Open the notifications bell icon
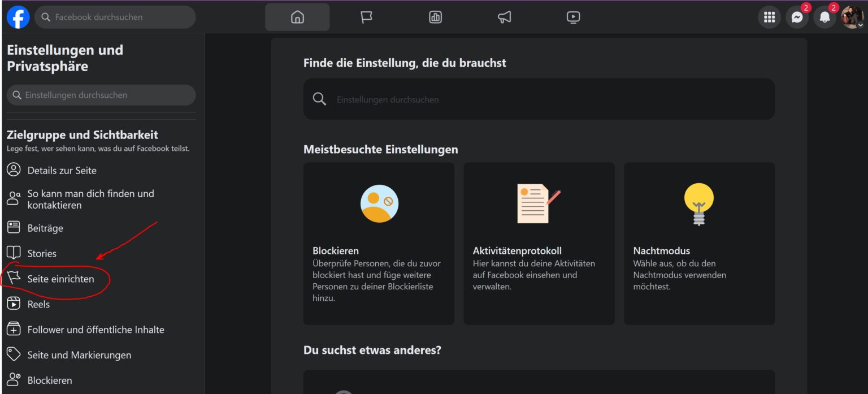Image resolution: width=868 pixels, height=394 pixels. tap(824, 17)
